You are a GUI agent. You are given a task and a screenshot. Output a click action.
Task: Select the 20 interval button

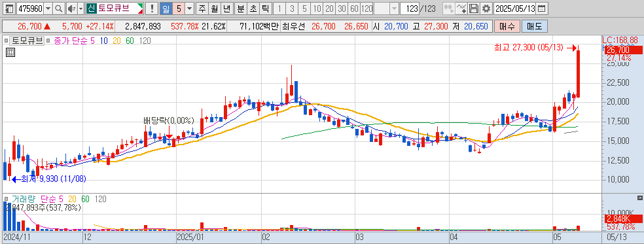point(329,9)
